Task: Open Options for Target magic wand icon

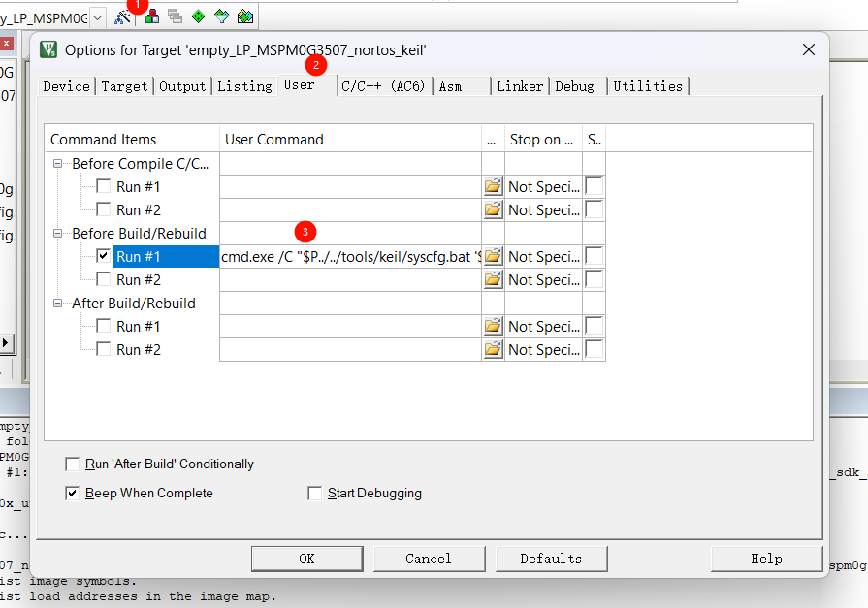Action: 122,16
